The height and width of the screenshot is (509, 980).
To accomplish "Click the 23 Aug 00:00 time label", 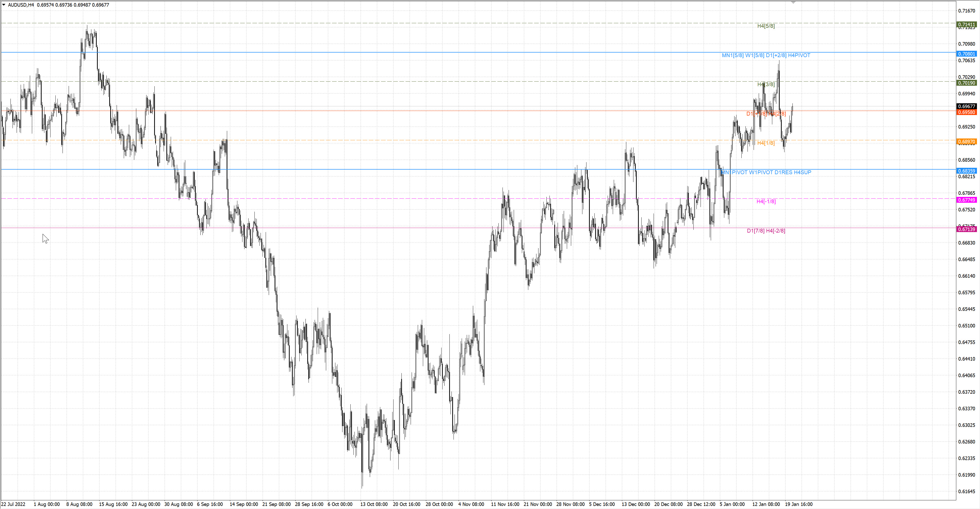I will point(146,504).
